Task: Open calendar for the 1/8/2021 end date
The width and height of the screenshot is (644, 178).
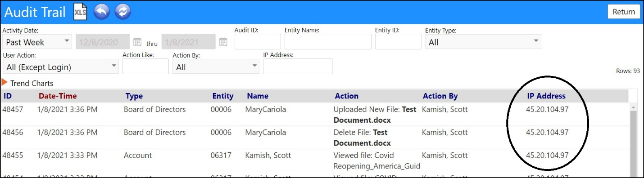Action: 223,42
